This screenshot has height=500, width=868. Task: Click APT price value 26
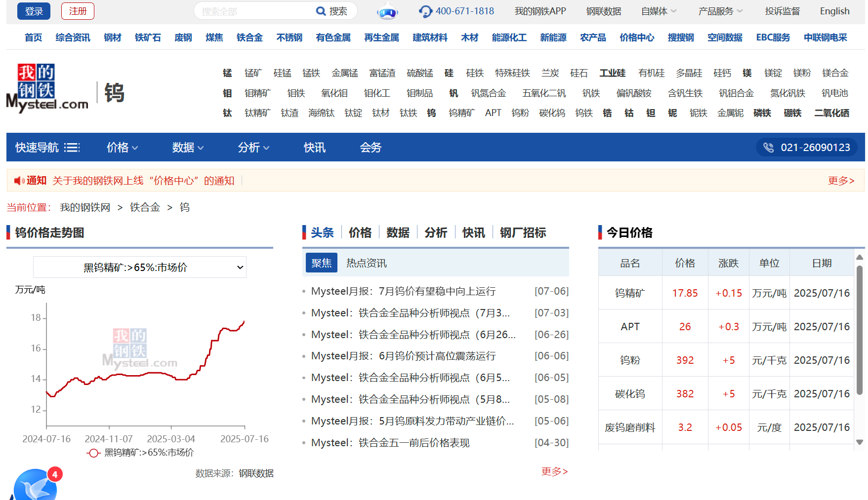click(x=685, y=327)
